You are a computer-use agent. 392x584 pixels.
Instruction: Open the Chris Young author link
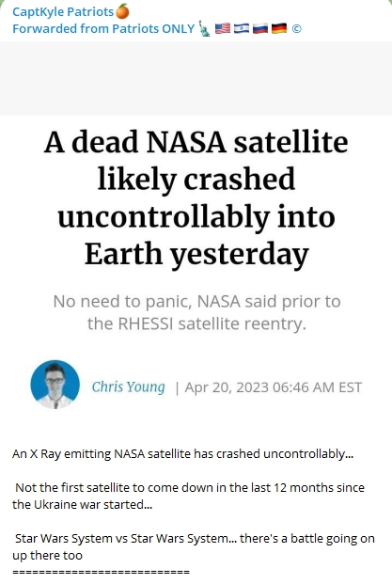(x=128, y=387)
